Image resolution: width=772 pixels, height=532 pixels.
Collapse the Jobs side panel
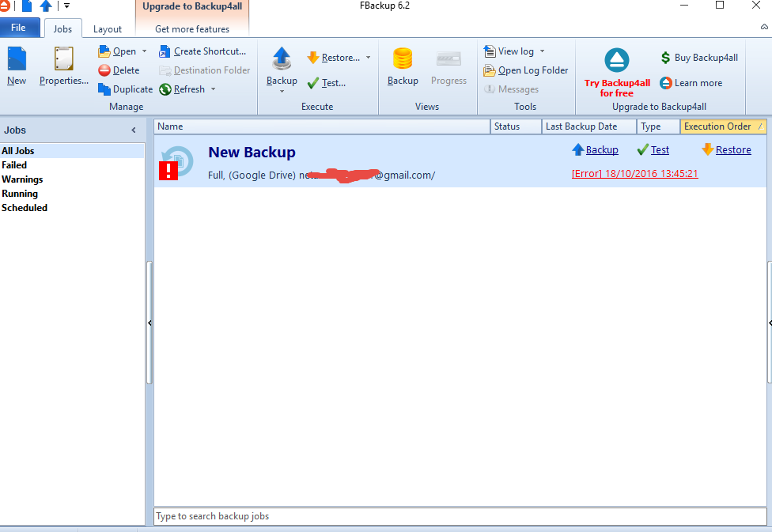(x=134, y=130)
